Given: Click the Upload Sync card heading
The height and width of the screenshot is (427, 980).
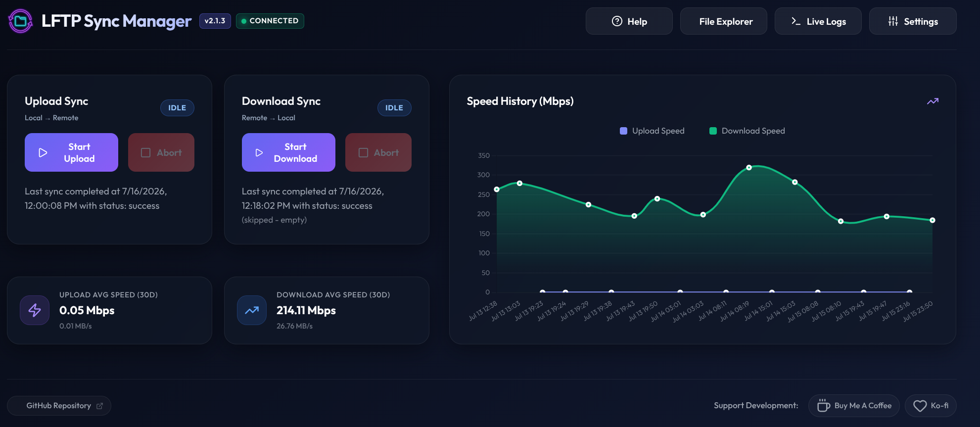Looking at the screenshot, I should (56, 101).
